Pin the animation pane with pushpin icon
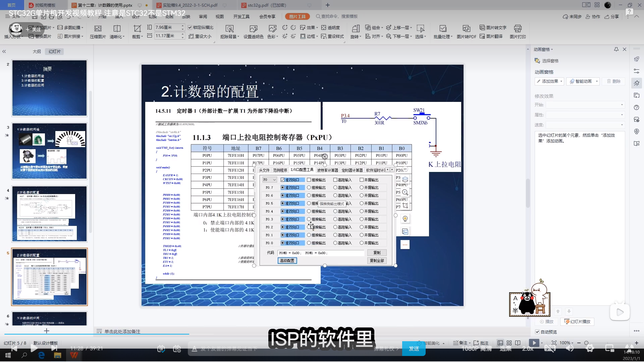 pyautogui.click(x=616, y=49)
